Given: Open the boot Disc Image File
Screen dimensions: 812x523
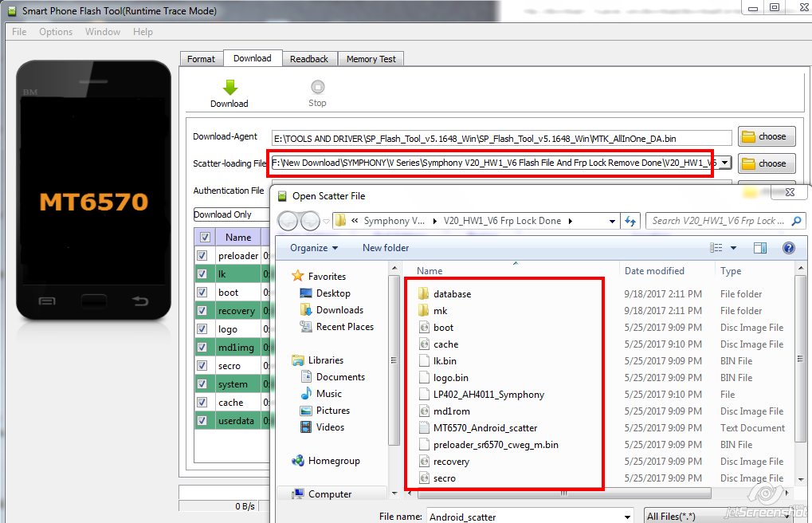Looking at the screenshot, I should [443, 327].
